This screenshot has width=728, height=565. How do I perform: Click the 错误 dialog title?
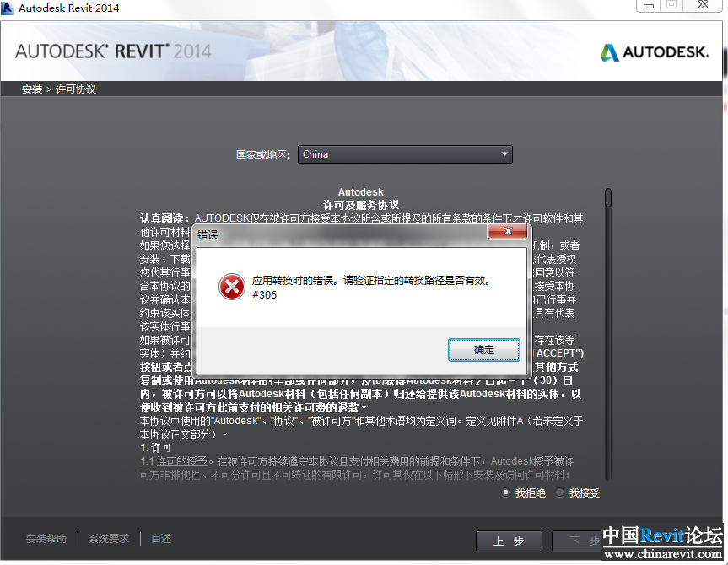(x=208, y=235)
